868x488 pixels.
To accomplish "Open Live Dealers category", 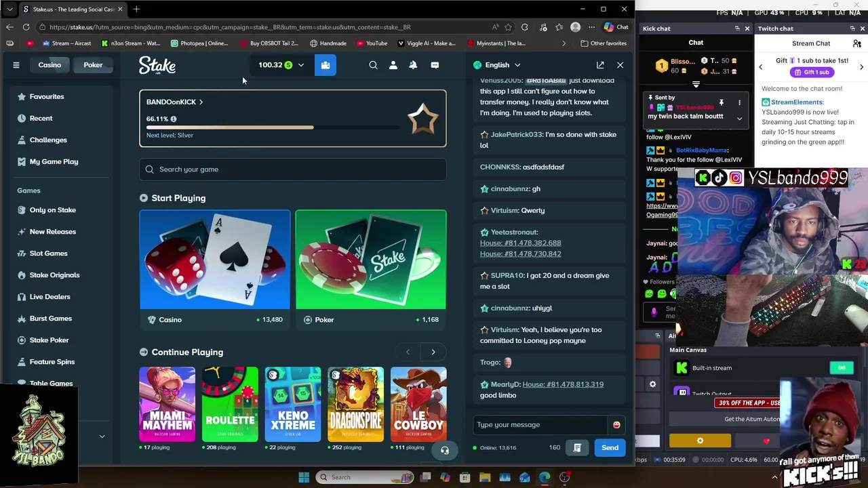I will coord(50,297).
